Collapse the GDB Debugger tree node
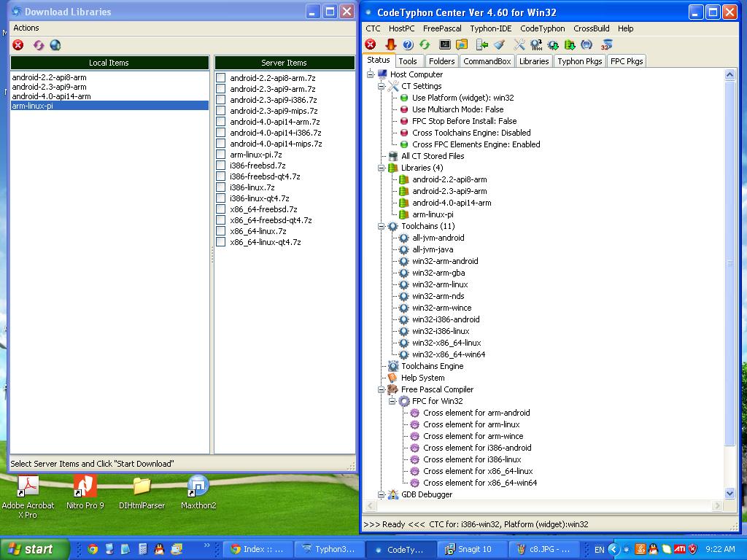The image size is (747, 560). click(381, 494)
